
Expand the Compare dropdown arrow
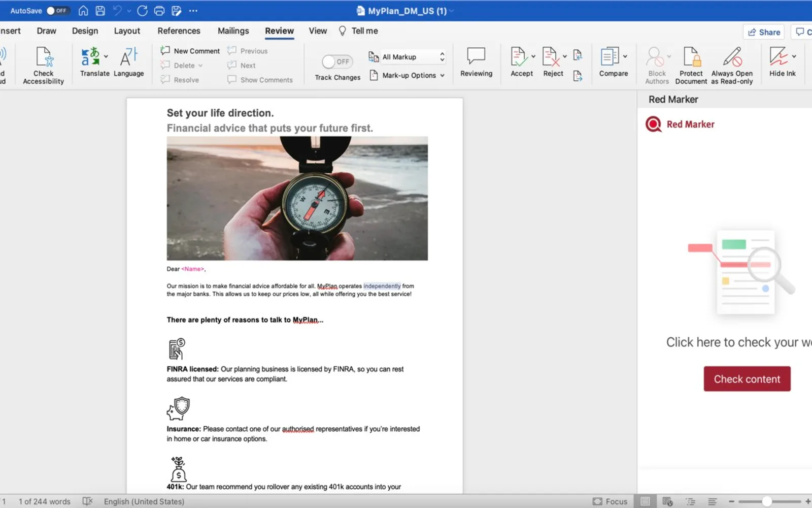[x=625, y=56]
